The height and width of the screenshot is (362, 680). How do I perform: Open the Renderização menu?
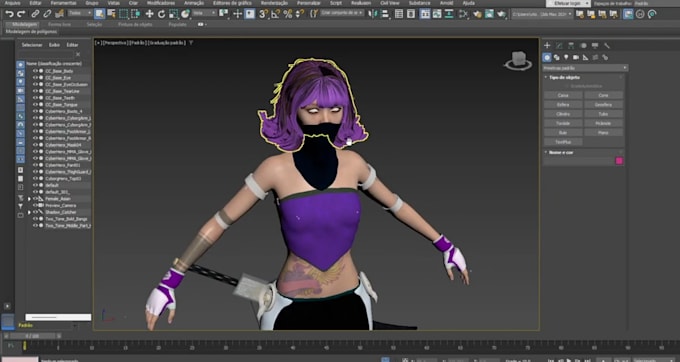point(274,3)
